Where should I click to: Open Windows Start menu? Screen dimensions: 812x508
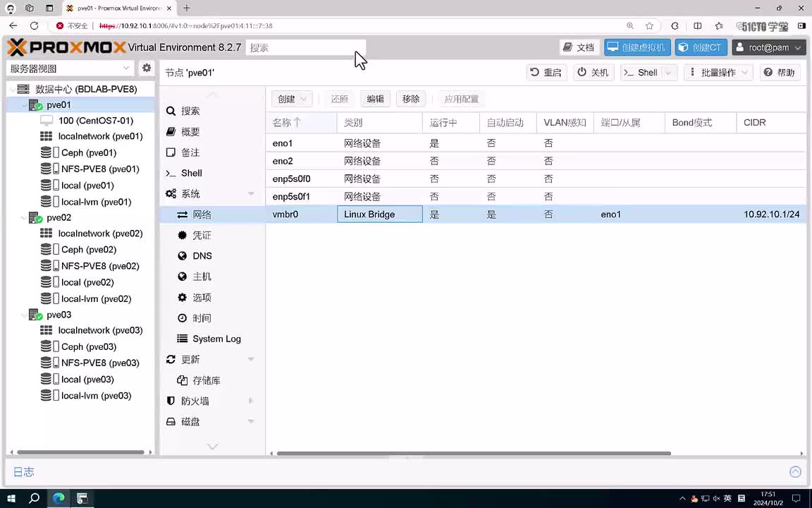[x=11, y=498]
